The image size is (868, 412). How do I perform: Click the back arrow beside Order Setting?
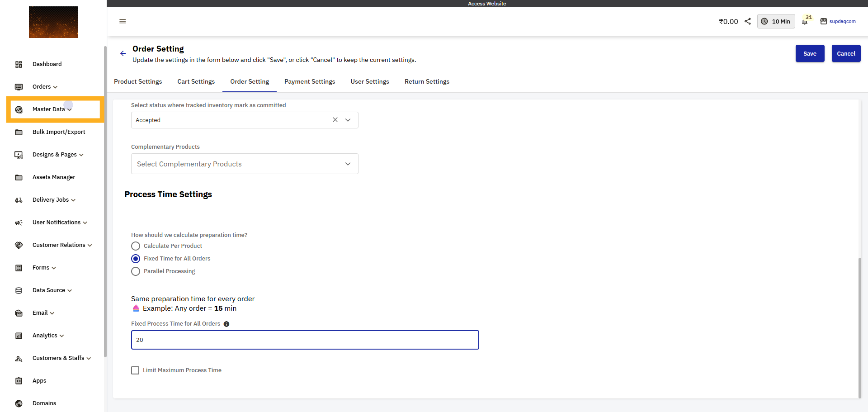[123, 53]
